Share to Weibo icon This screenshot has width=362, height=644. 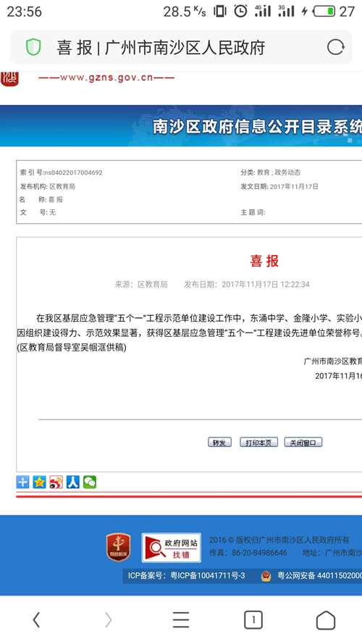pyautogui.click(x=56, y=482)
